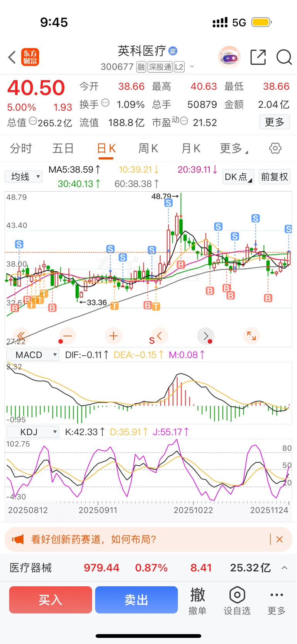The height and width of the screenshot is (644, 297).
Task: Toggle the 前复权 adjustment button
Action: pyautogui.click(x=275, y=177)
